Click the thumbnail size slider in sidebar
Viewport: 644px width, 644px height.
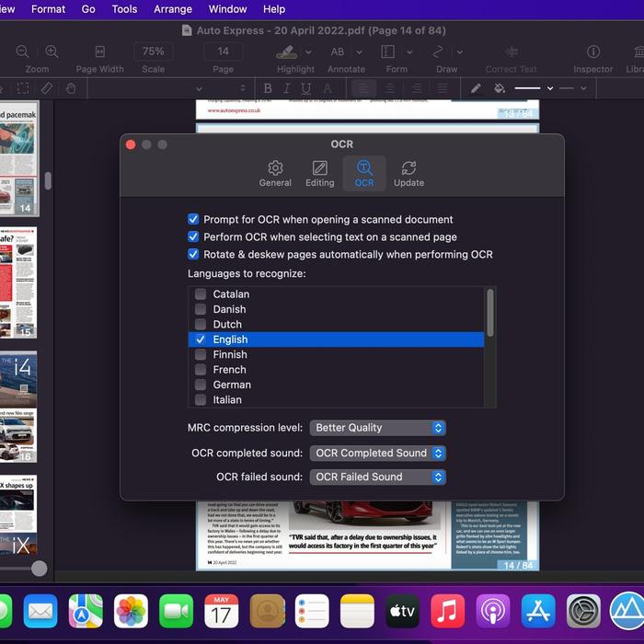[39, 569]
